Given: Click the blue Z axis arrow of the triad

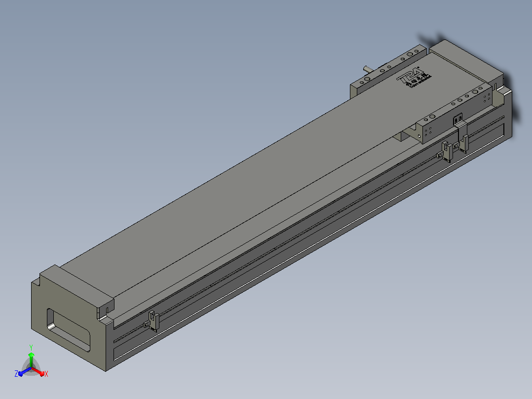Looking at the screenshot, I should pyautogui.click(x=24, y=372).
